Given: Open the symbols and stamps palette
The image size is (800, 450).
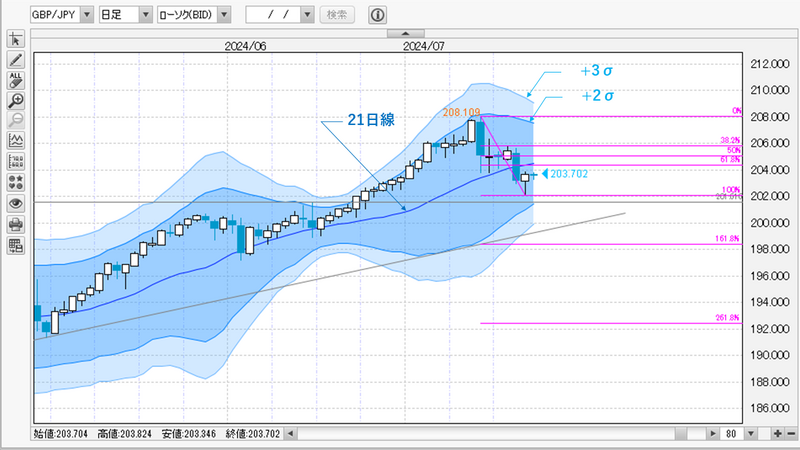Looking at the screenshot, I should coord(15,182).
